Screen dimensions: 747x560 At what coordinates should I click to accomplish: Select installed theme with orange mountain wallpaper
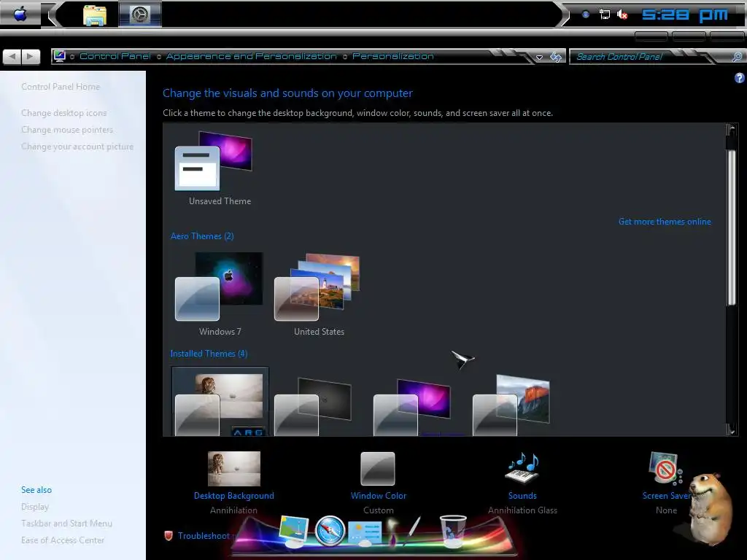point(511,405)
